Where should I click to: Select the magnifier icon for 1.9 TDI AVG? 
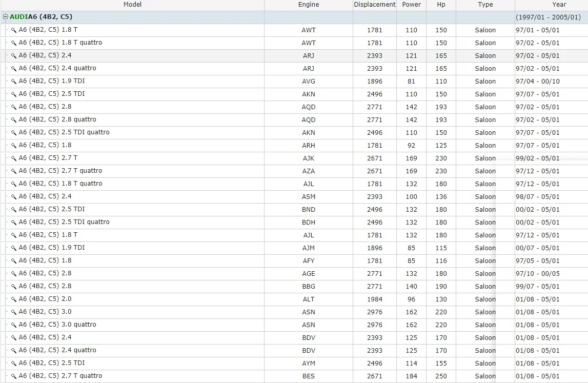(x=13, y=82)
